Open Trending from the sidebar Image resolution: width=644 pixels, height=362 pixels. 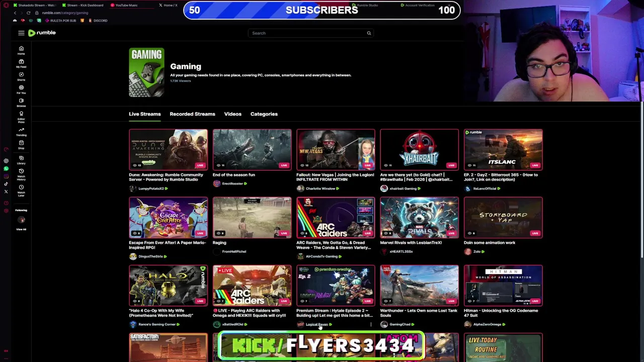(x=21, y=132)
